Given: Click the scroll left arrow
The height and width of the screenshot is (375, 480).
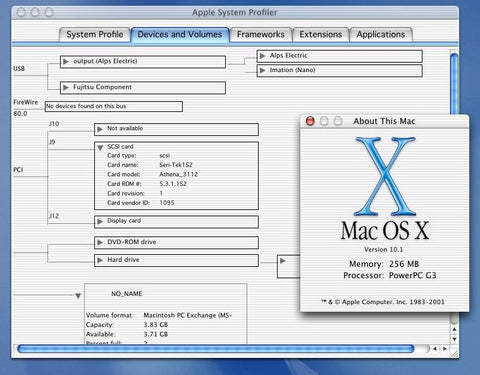Looking at the screenshot, I should click(435, 349).
